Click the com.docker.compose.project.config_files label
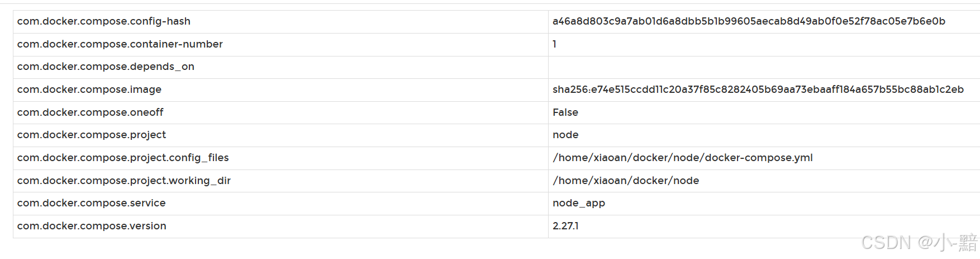Viewport: 980px width, 259px height. 123,158
